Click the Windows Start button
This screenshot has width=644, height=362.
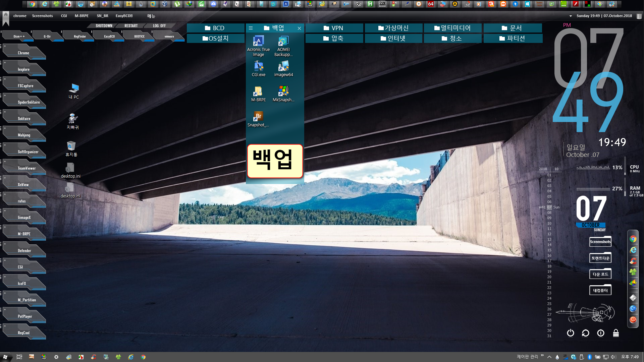(5, 357)
